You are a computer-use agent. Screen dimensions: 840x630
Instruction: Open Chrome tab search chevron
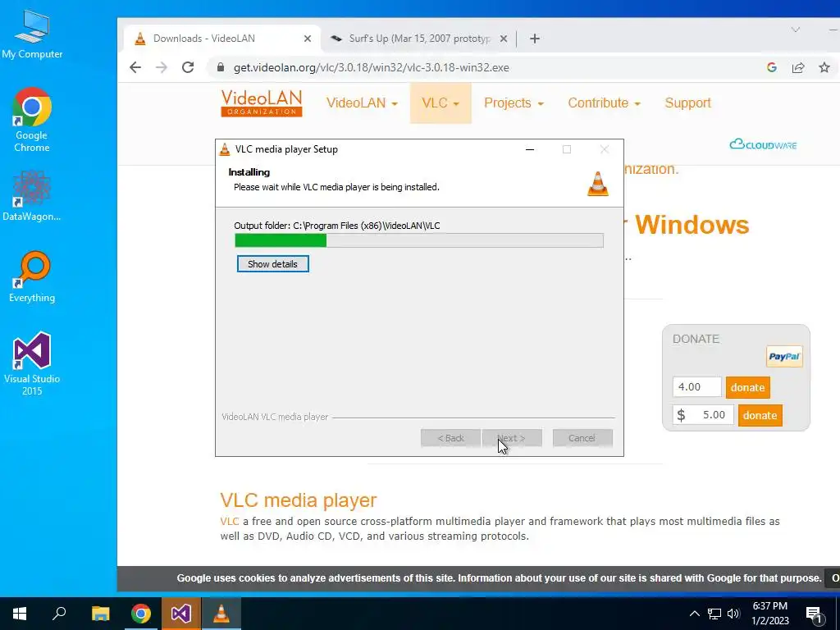[x=796, y=30]
